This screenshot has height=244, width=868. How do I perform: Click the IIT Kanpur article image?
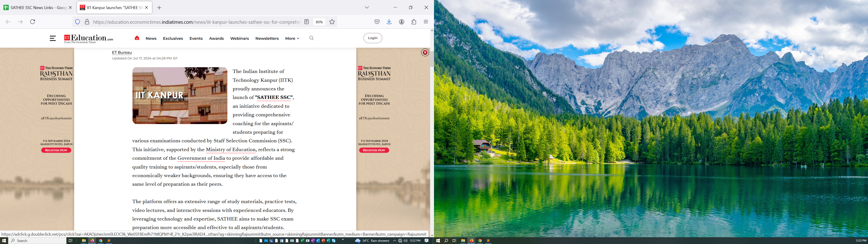180,96
